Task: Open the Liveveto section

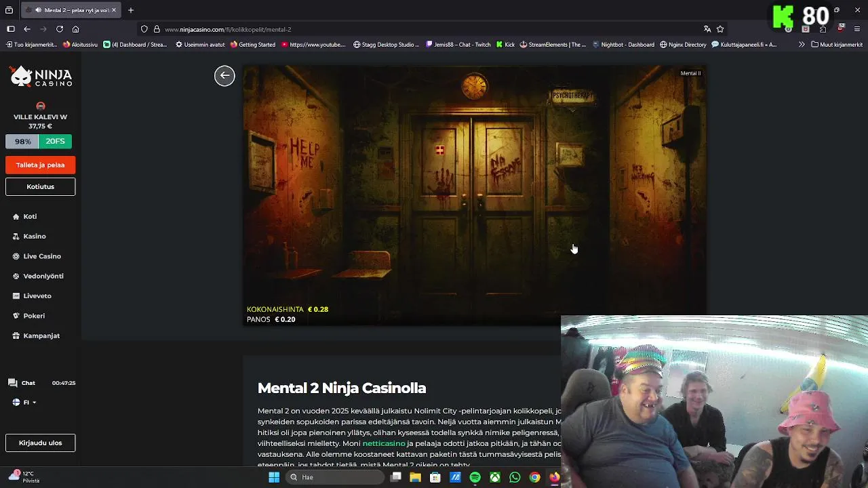Action: click(x=33, y=296)
